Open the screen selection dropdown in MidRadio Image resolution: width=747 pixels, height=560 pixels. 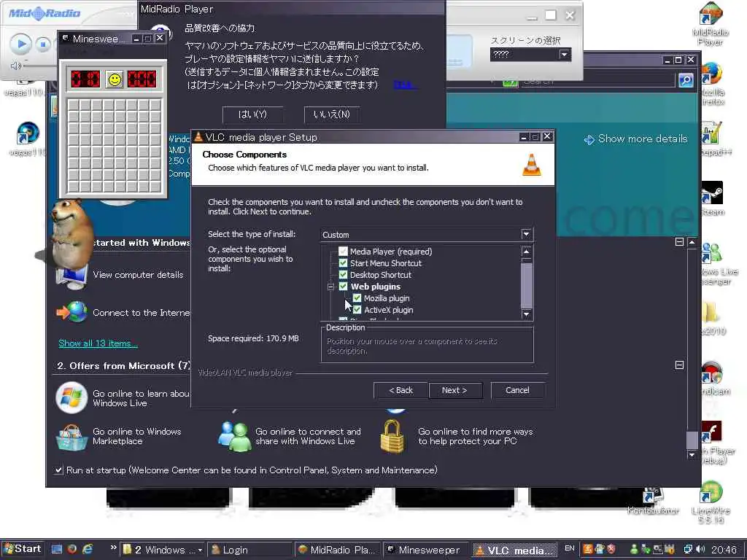[x=564, y=54]
